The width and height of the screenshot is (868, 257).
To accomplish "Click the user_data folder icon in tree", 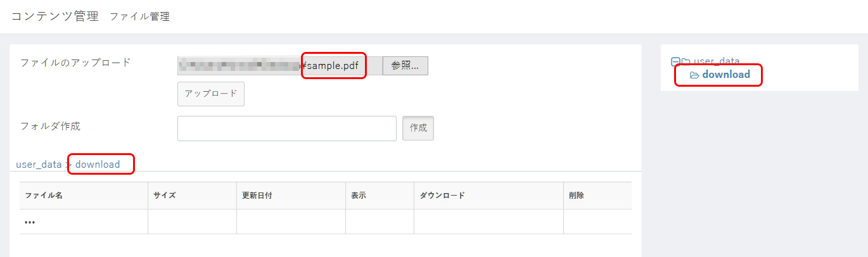I will [x=686, y=62].
